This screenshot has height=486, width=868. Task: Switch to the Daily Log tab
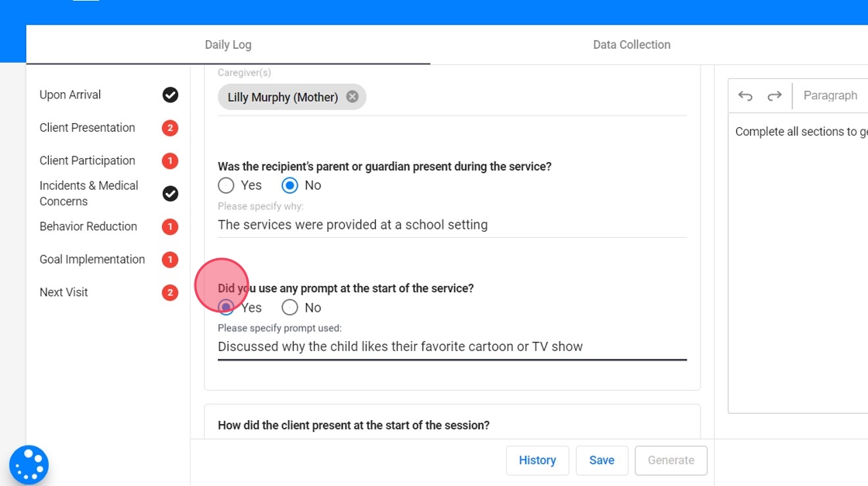point(228,45)
